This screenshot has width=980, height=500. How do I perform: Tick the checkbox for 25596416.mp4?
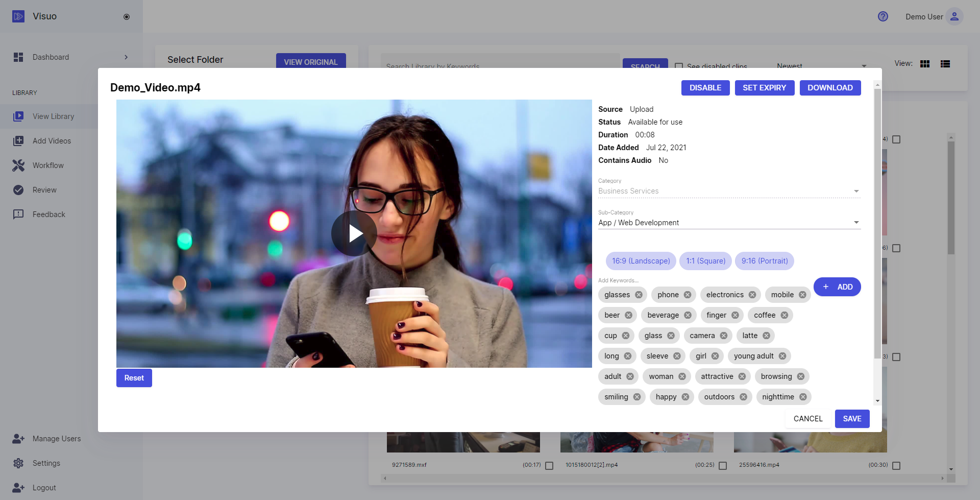[896, 466]
